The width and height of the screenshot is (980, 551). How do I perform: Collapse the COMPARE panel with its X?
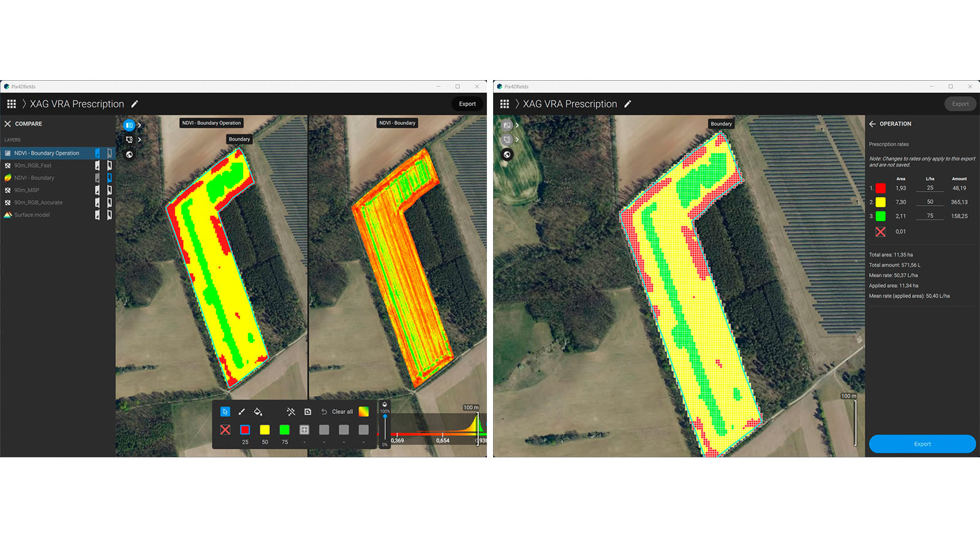[7, 124]
